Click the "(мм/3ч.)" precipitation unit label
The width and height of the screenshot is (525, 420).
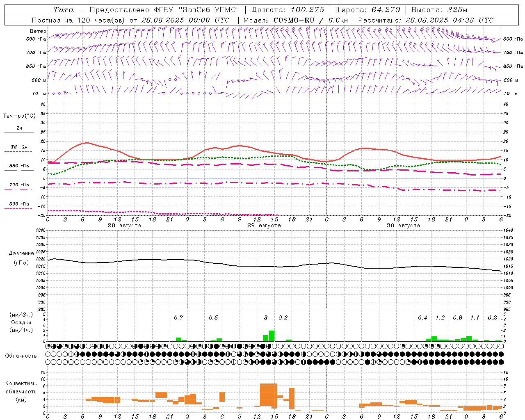[21, 315]
